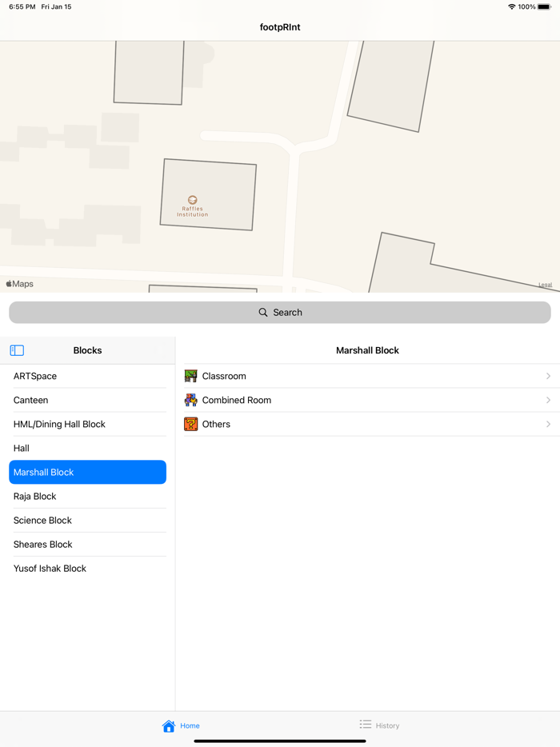Select the highlighted Marshall Block row
Viewport: 560px width, 747px height.
pyautogui.click(x=88, y=472)
